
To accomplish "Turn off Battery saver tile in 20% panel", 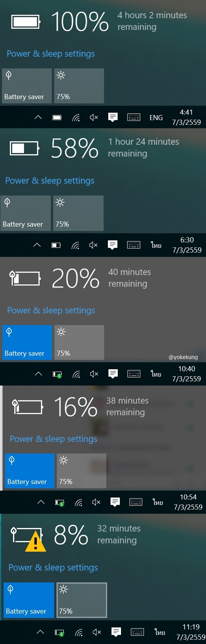I will pyautogui.click(x=27, y=343).
